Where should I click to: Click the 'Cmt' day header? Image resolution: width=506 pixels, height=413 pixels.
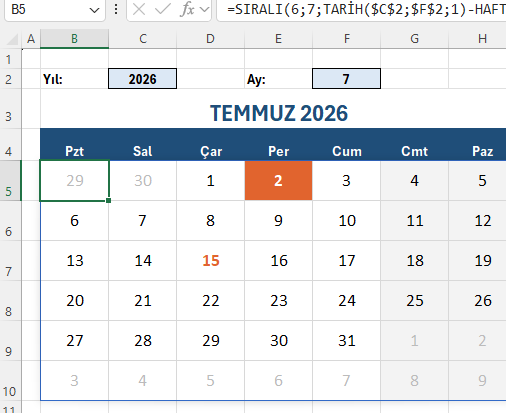tap(414, 145)
